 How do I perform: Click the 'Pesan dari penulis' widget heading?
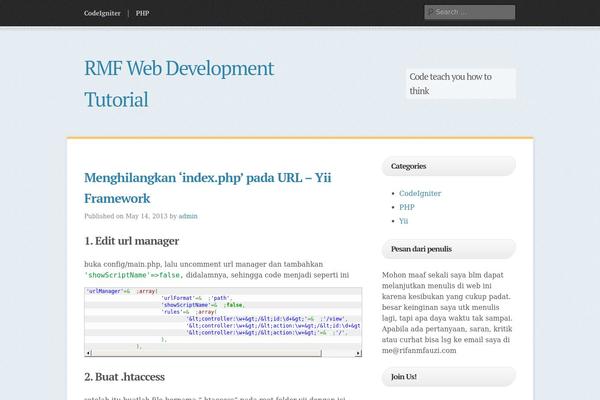(x=449, y=249)
